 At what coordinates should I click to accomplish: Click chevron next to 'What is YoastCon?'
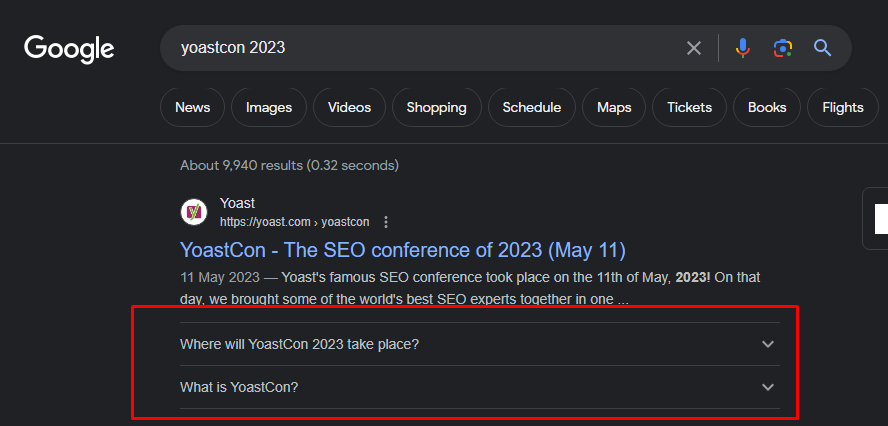coord(768,387)
